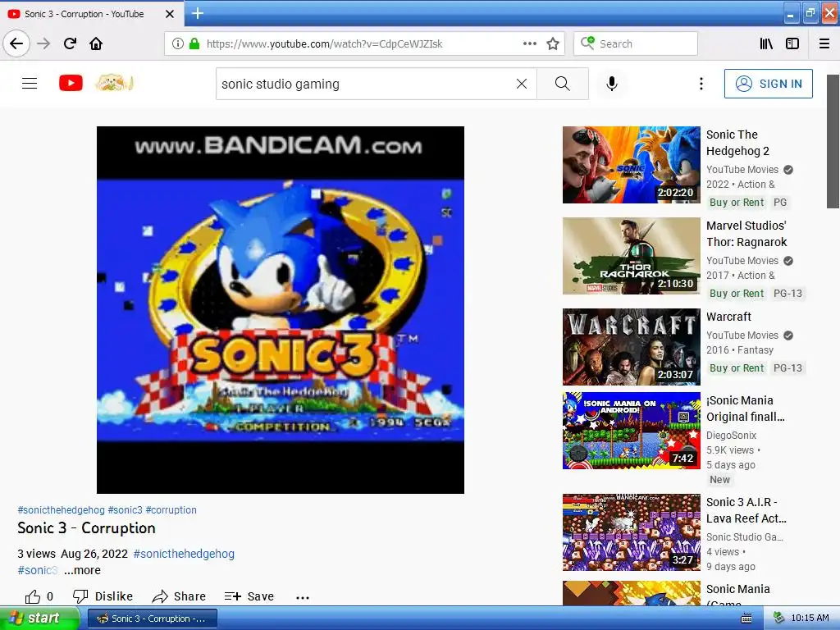Open the YouTube guide hamburger menu
Screen dimensions: 840x630
[30, 84]
